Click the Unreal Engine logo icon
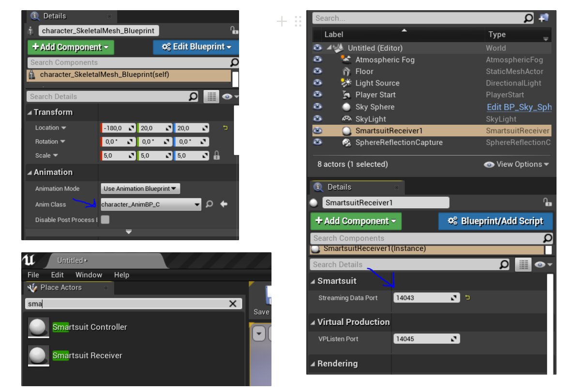This screenshot has width=572, height=392. tap(29, 260)
